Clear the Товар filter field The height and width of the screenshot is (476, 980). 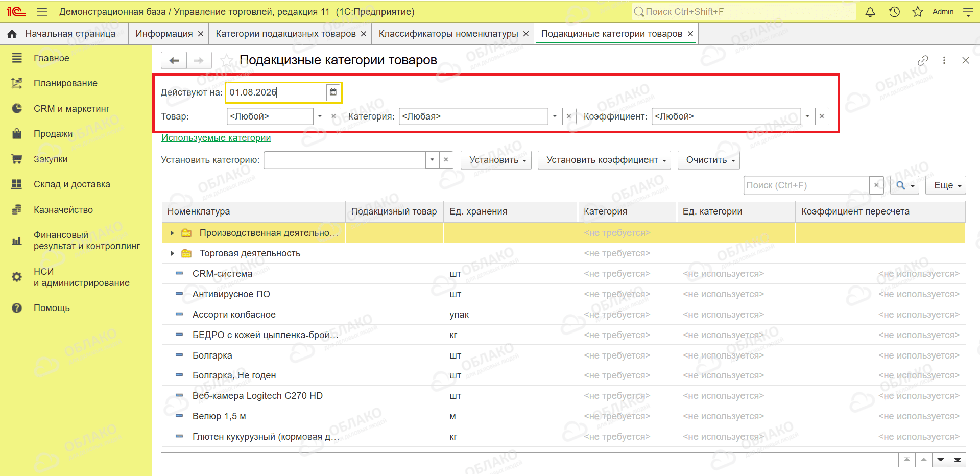click(x=333, y=116)
